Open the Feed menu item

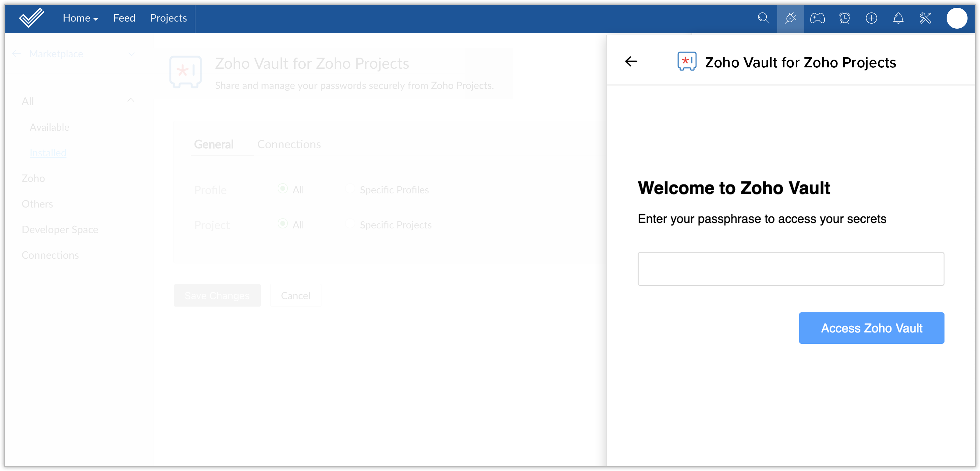pyautogui.click(x=124, y=18)
